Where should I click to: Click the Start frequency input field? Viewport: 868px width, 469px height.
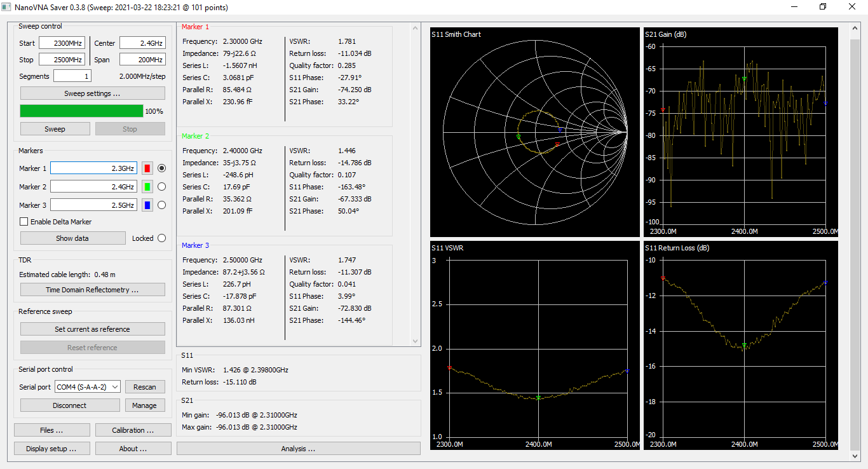coord(62,43)
